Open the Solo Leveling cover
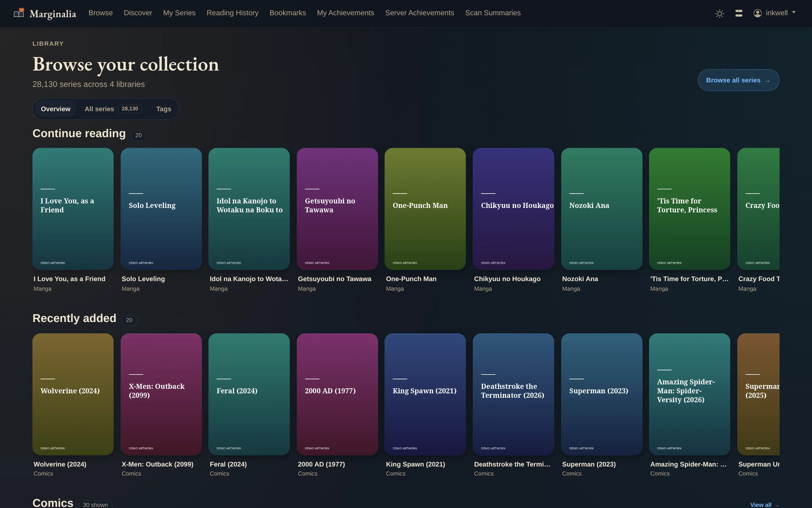This screenshot has height=508, width=812. coord(161,209)
